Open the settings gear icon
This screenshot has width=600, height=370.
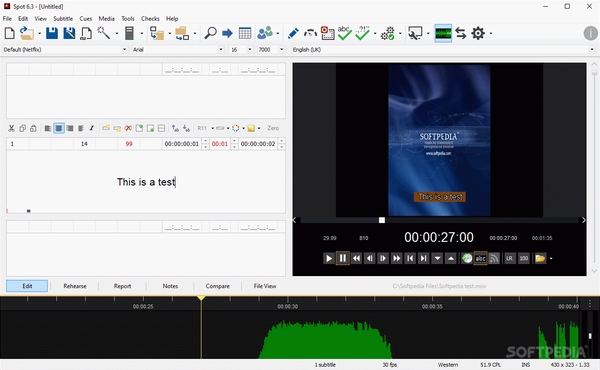coord(478,33)
